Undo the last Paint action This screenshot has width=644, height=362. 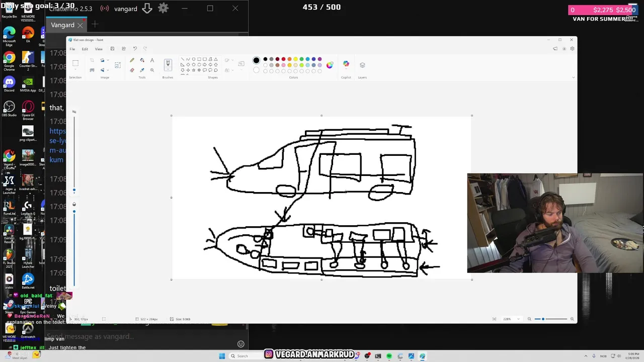(x=135, y=49)
